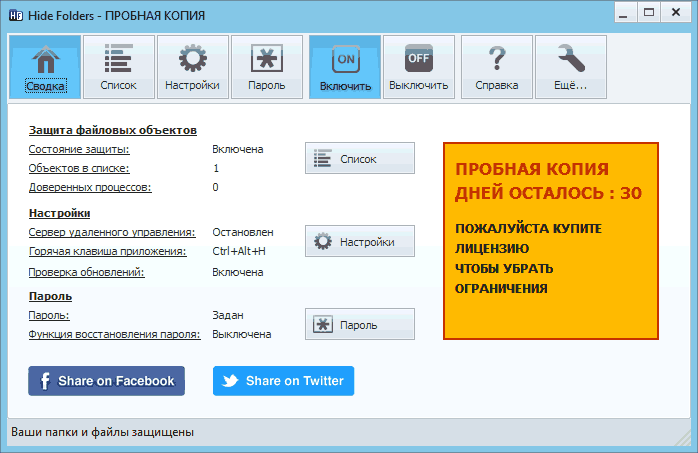Screen dimensions: 698x453
Task: Click the Пароль asterisk toolbar button
Action: (267, 67)
